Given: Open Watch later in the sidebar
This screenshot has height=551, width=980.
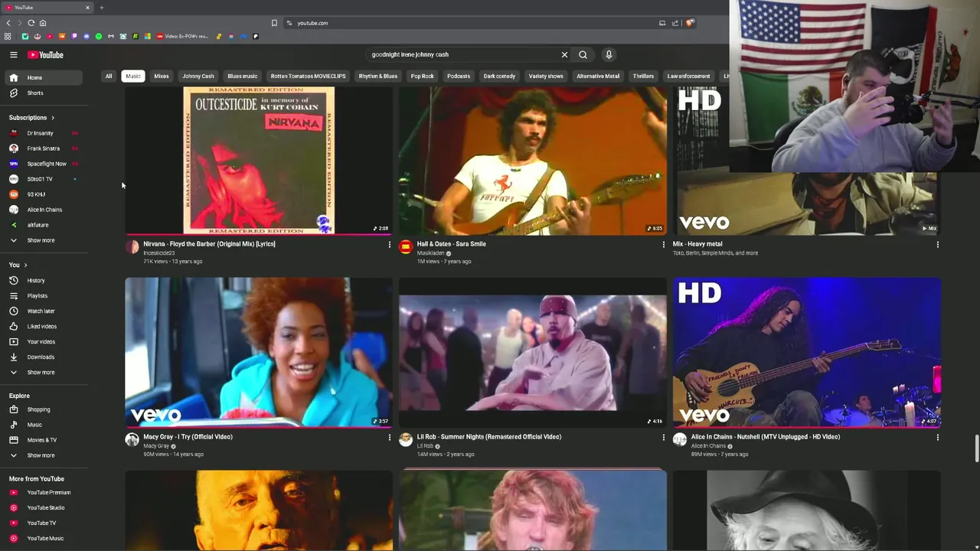Looking at the screenshot, I should point(43,311).
